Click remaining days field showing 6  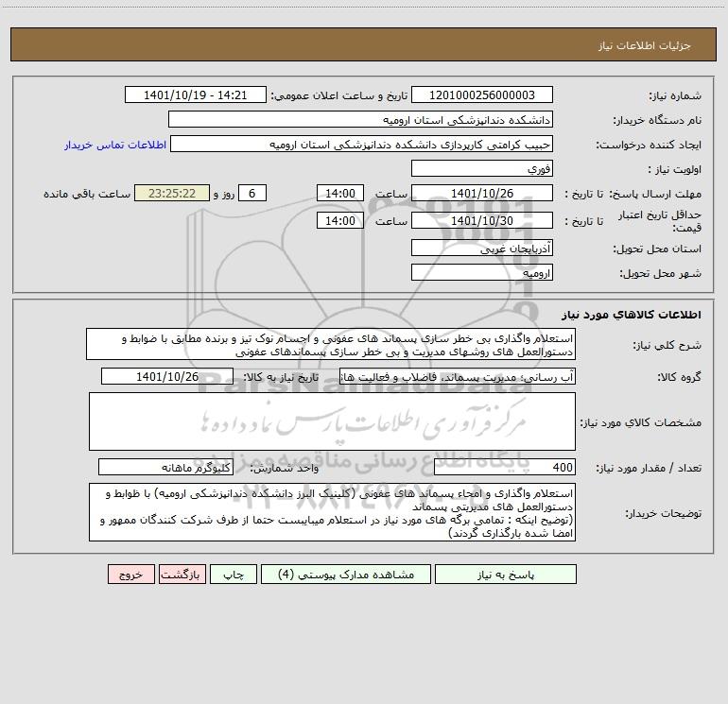point(252,193)
